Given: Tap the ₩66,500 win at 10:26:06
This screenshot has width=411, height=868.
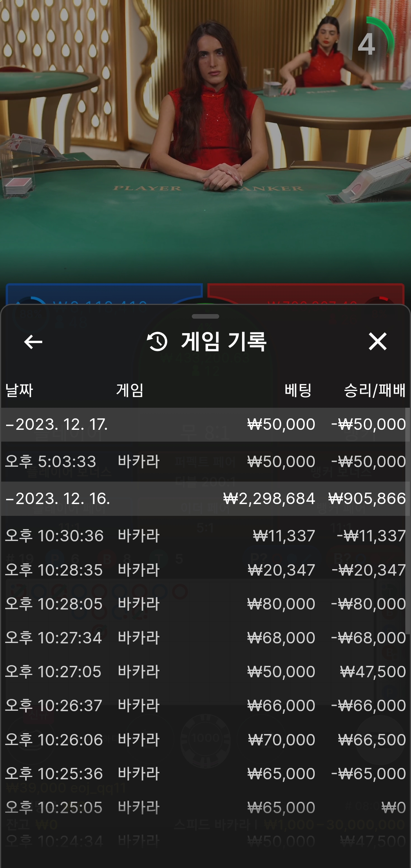Looking at the screenshot, I should coord(372,740).
